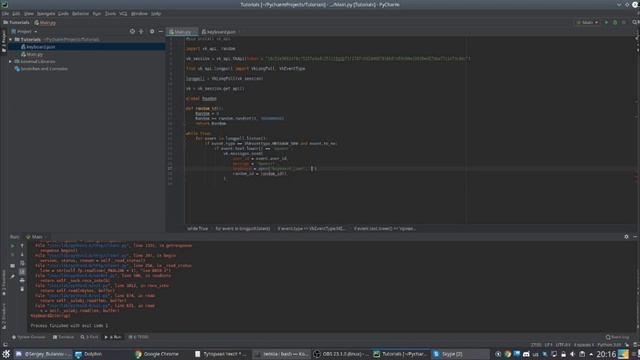
Task: Open the VCS menu
Action: (123, 13)
